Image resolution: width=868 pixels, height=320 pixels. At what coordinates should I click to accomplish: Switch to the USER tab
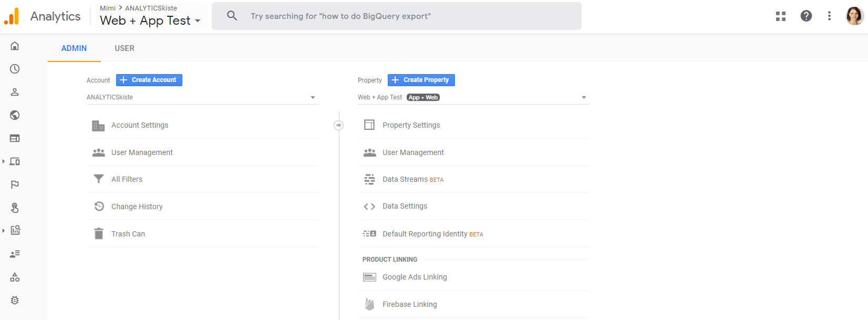(x=125, y=48)
